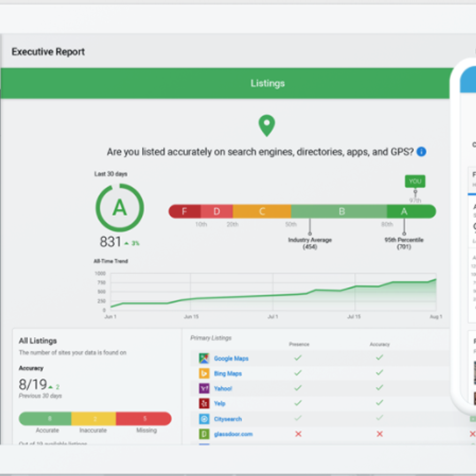This screenshot has height=476, width=476.
Task: Click the green location pin icon
Action: [267, 125]
